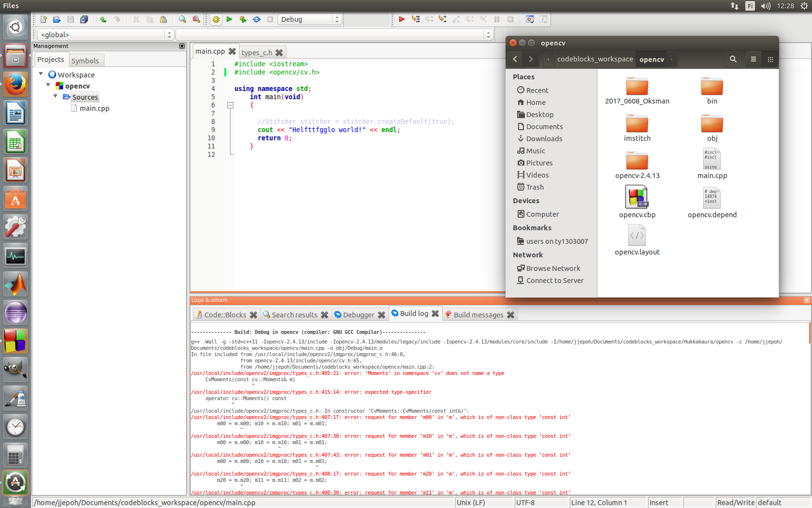The height and width of the screenshot is (508, 812).
Task: Go to Downloads in Places sidebar
Action: click(544, 139)
